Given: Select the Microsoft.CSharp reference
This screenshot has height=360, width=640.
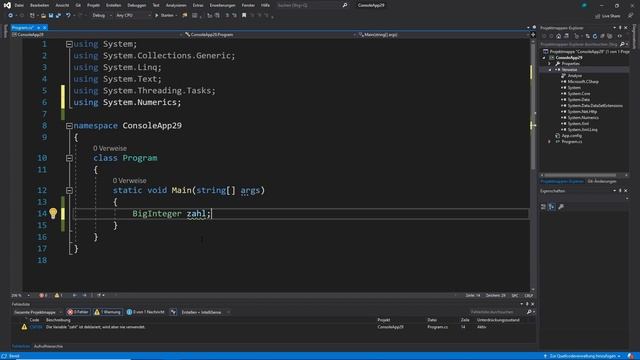Looking at the screenshot, I should pos(583,82).
